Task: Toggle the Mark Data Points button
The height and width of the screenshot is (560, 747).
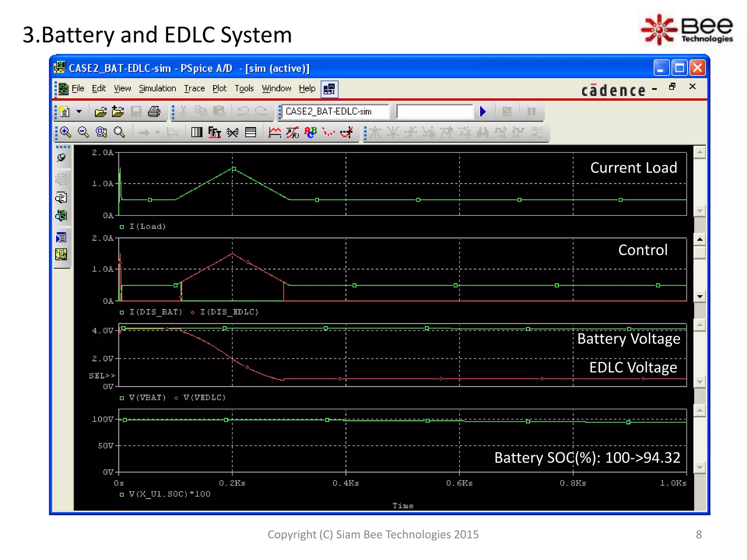Action: [x=328, y=132]
